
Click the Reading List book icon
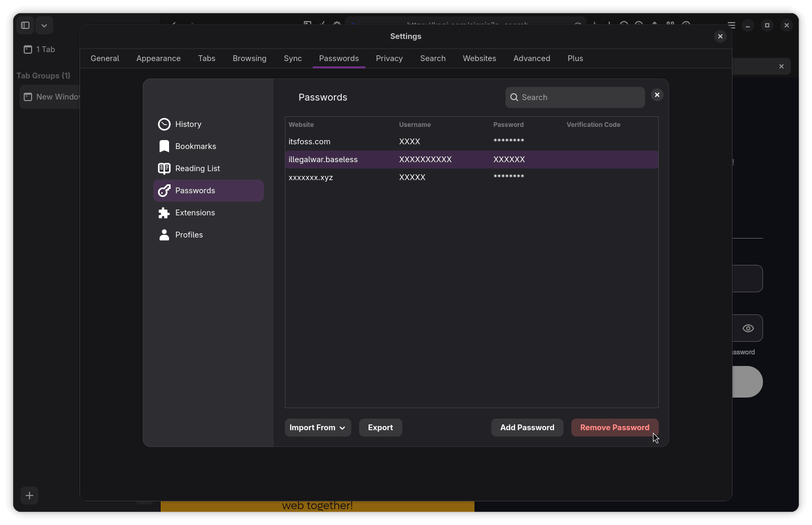click(164, 169)
